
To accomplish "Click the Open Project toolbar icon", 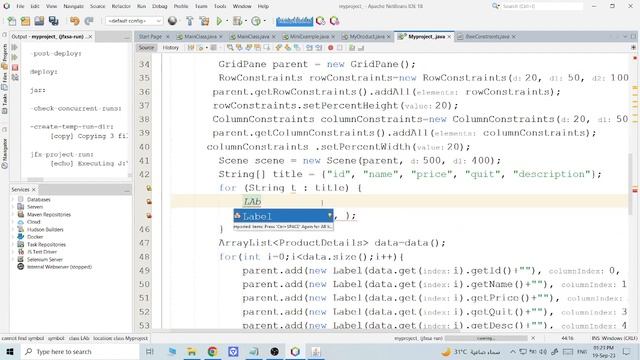I will pos(39,21).
